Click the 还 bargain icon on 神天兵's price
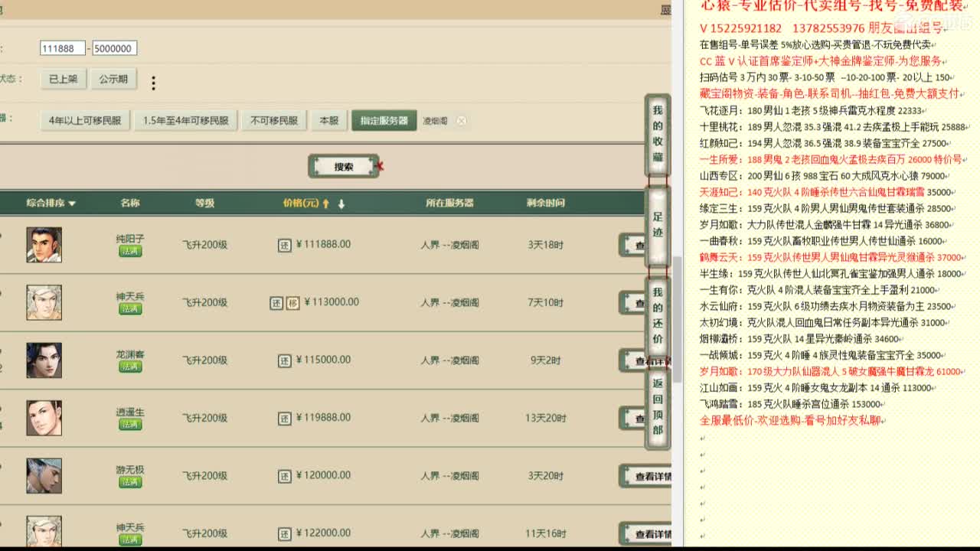Screen dimensions: 980x551 point(276,302)
